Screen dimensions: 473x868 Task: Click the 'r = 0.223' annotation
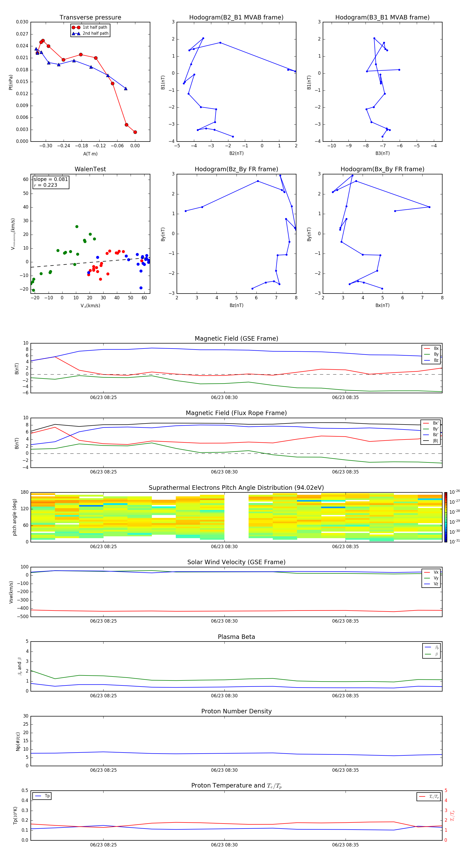tap(45, 185)
